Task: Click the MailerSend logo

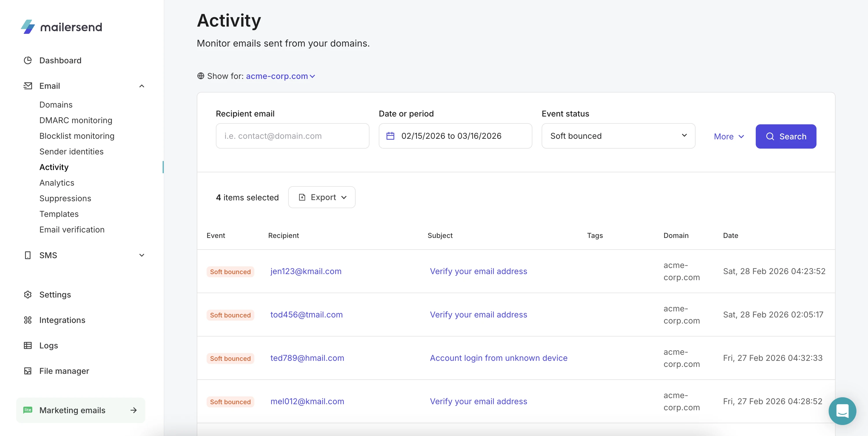Action: [61, 27]
